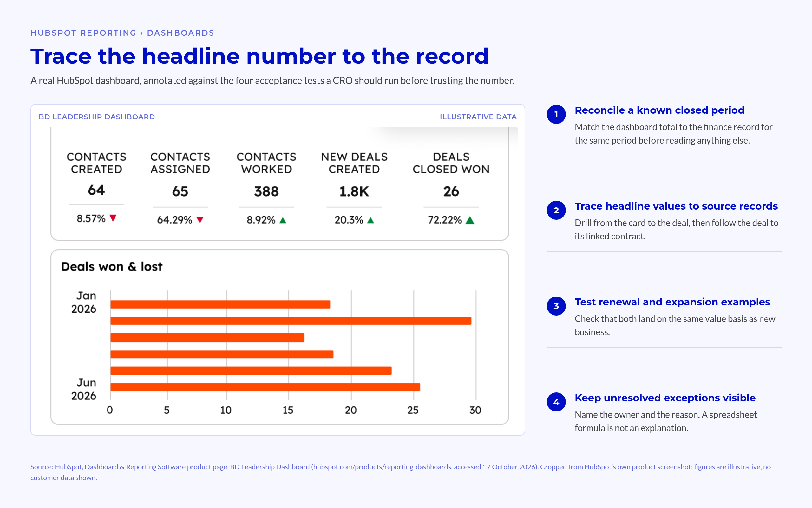Click the BD LEADERSHIP DASHBOARD label
Viewport: 812px width, 508px height.
(x=97, y=117)
